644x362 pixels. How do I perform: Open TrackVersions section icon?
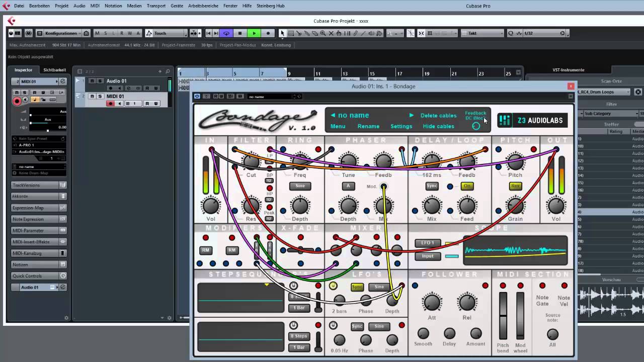tap(63, 185)
